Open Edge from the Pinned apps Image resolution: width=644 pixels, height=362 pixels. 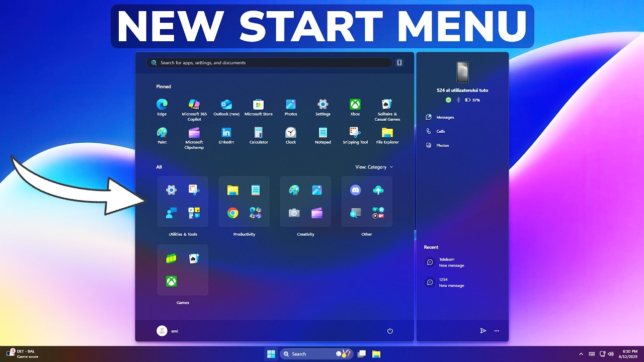click(162, 107)
